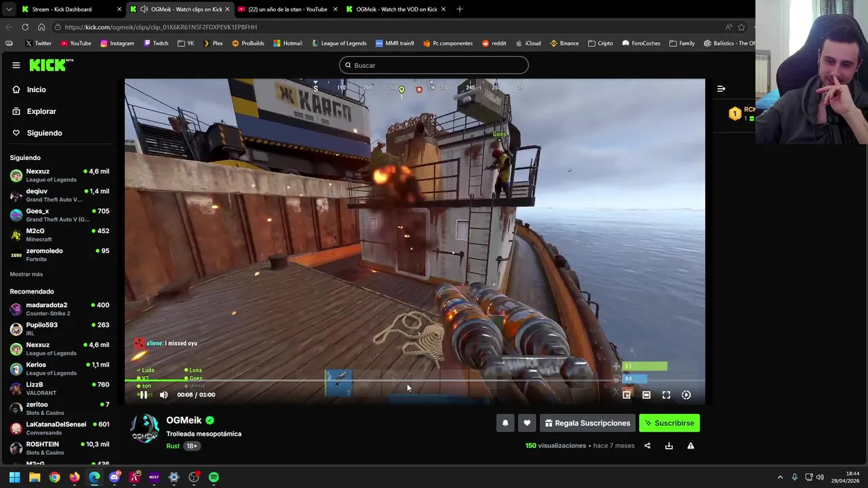868x488 pixels.
Task: Collapse the sidebar hamburger menu
Action: pos(16,65)
